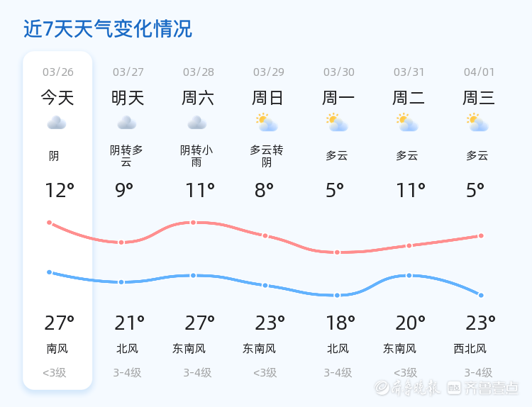Click the 27° temperature for 今天
Viewport: 532px width, 407px height.
[x=59, y=323]
